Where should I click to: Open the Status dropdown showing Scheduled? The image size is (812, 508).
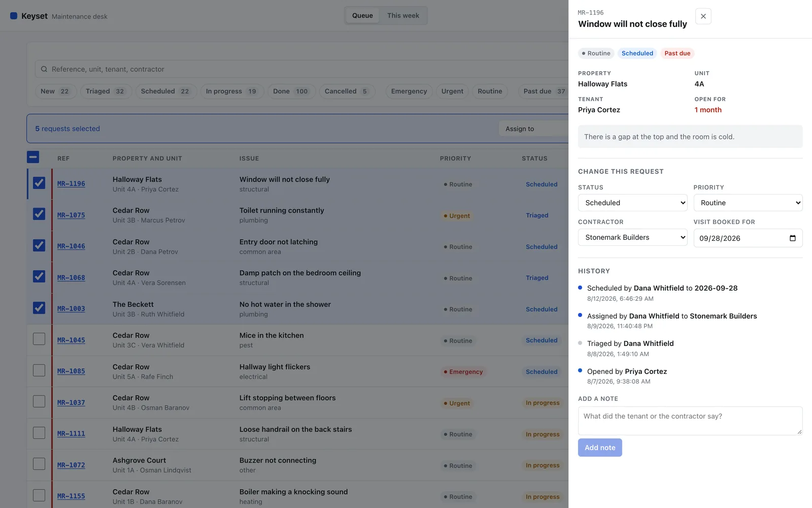coord(632,203)
